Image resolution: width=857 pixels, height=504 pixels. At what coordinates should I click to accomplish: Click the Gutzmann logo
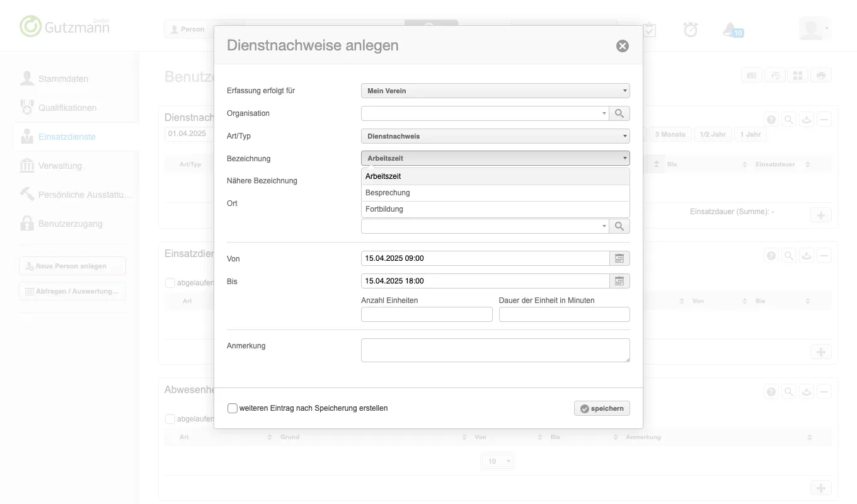pyautogui.click(x=65, y=26)
